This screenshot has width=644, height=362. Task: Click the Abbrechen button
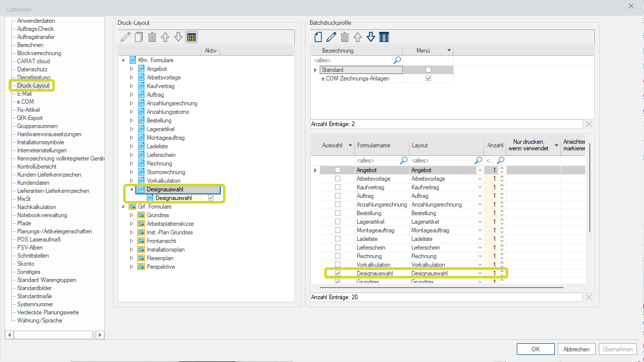pos(577,349)
